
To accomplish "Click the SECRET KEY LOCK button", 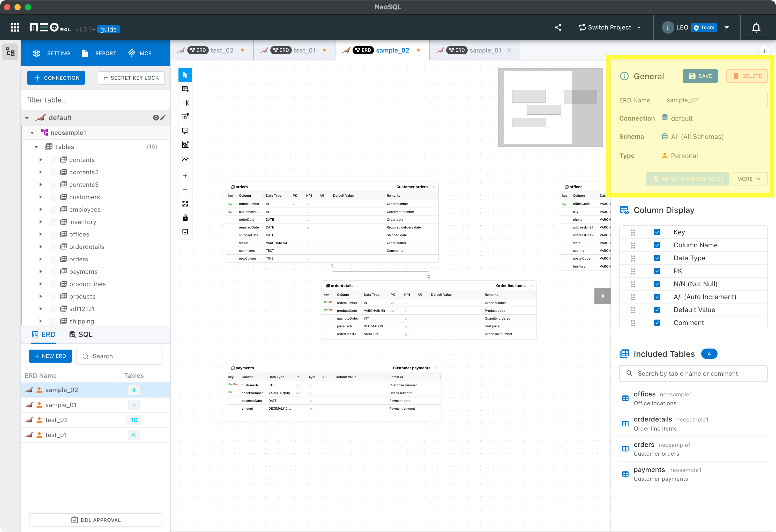I will (131, 78).
